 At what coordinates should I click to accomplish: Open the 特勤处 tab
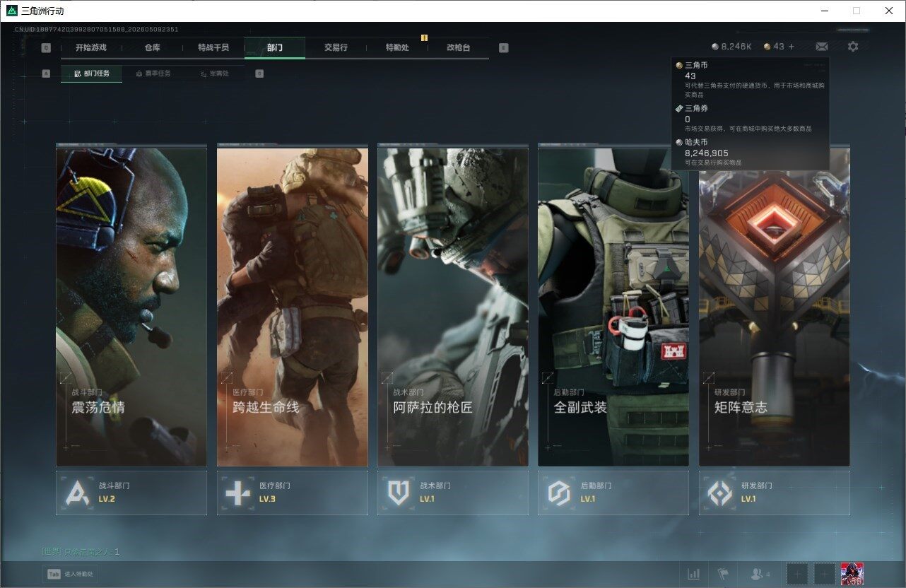point(397,47)
